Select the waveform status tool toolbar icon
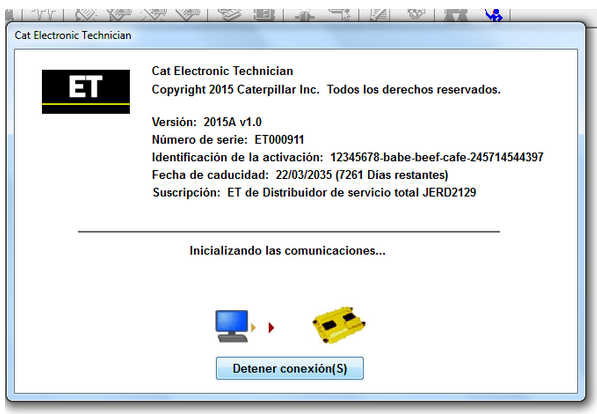 coord(44,15)
